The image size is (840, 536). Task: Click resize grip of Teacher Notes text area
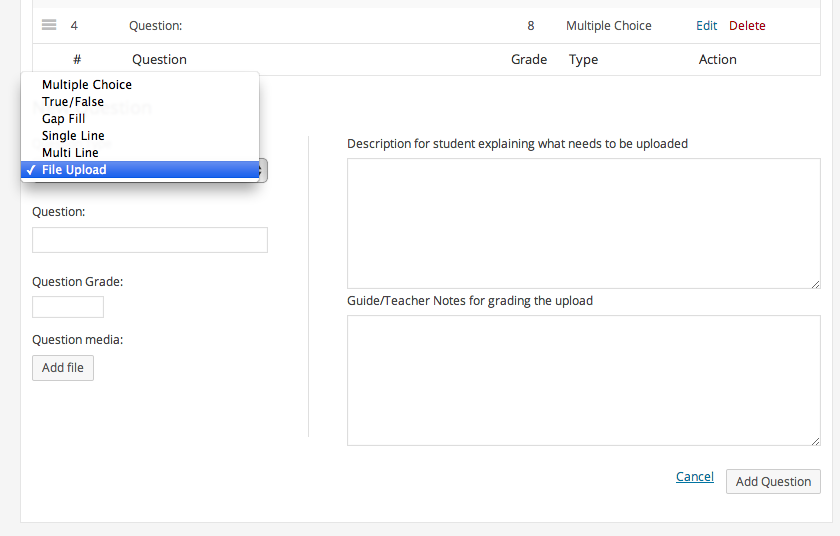(816, 441)
